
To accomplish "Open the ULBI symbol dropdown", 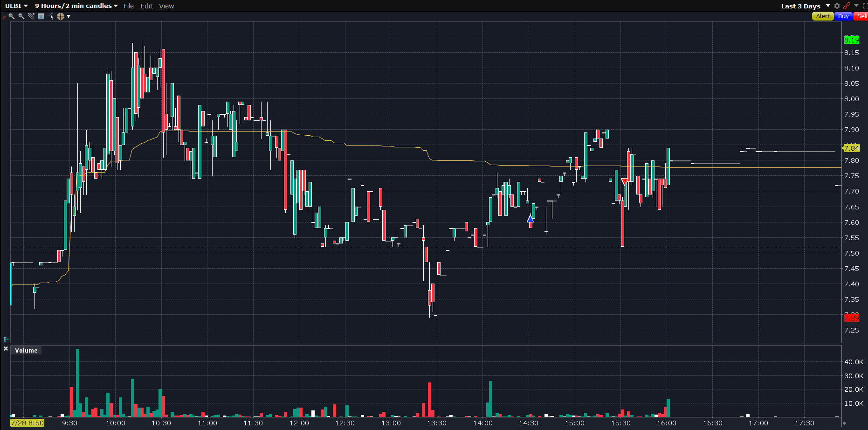I will 17,6.
